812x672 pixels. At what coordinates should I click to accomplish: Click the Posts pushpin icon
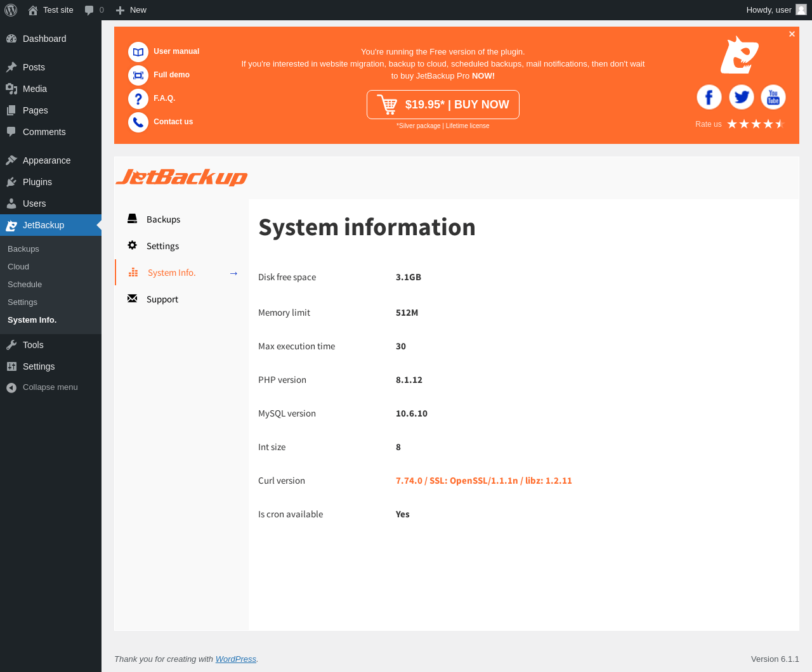[x=11, y=67]
